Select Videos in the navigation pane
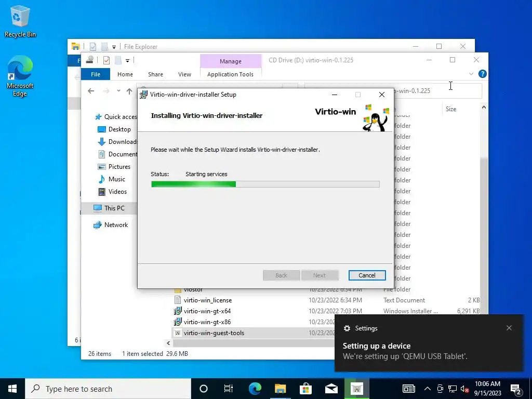Viewport: 532px width, 399px height. click(113, 192)
